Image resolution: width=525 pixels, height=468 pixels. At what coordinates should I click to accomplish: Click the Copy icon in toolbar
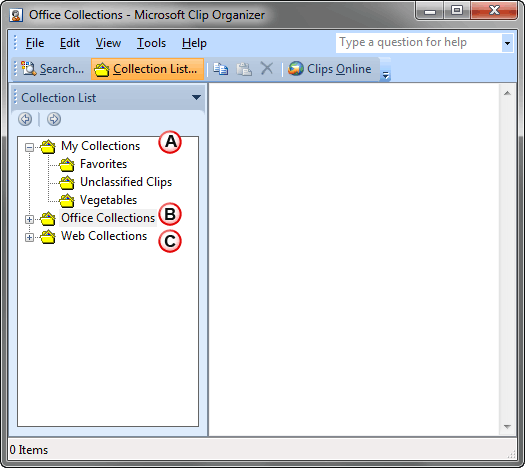[x=221, y=69]
